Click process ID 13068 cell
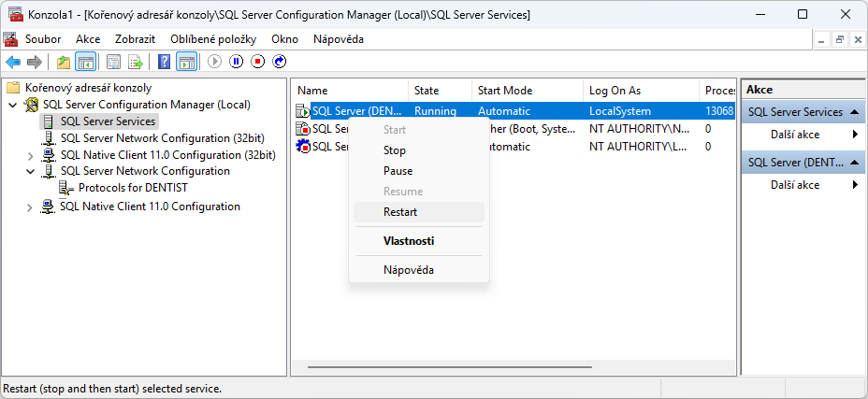The width and height of the screenshot is (868, 399). coord(718,111)
